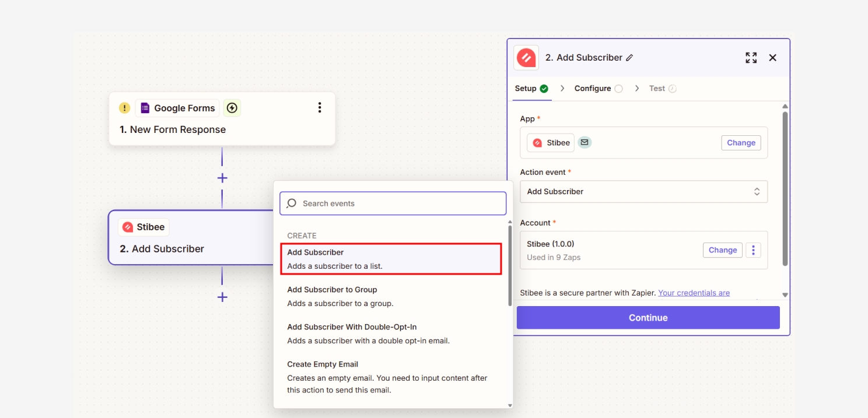The image size is (868, 418).
Task: Open the account three-dot options menu
Action: [x=753, y=250]
